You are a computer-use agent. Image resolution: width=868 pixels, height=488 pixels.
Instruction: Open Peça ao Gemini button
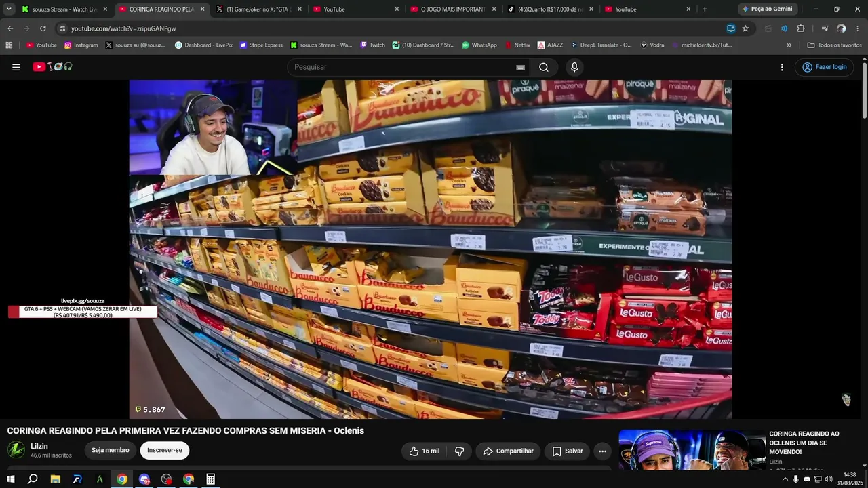coord(767,9)
